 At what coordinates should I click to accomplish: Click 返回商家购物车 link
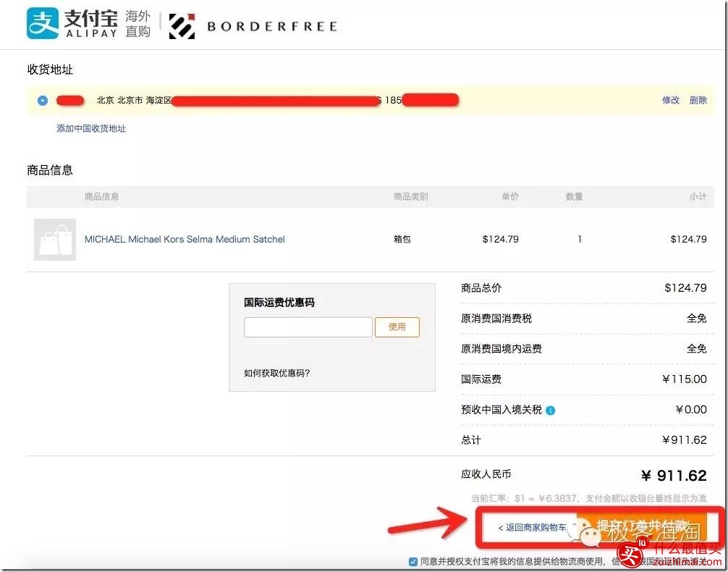[x=532, y=527]
